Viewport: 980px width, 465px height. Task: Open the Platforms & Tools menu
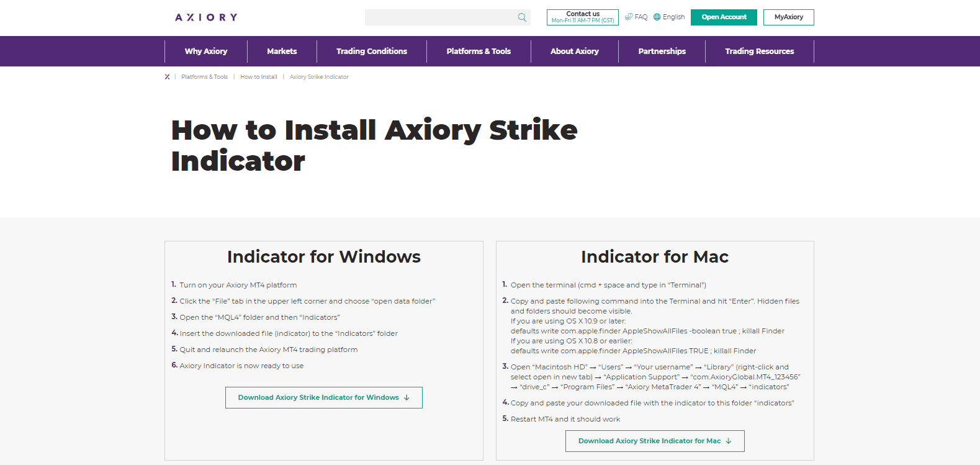click(479, 52)
